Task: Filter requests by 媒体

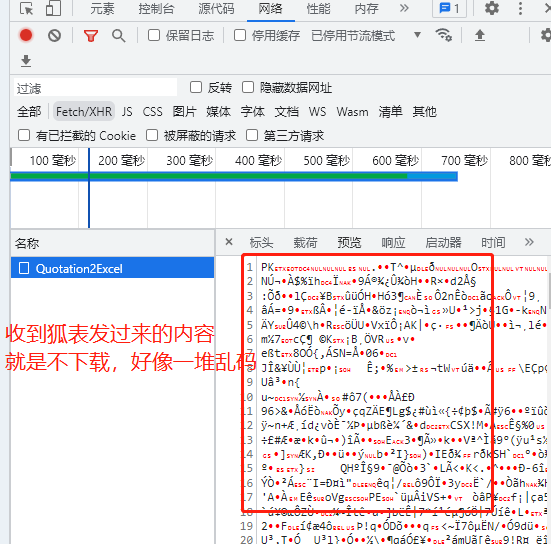Action: click(x=219, y=112)
